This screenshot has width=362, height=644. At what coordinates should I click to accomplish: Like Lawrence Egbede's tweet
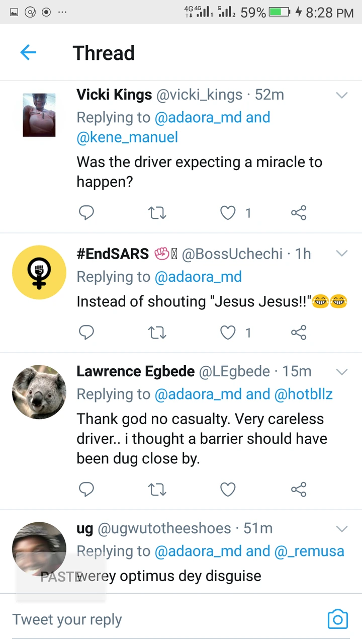coord(228,489)
